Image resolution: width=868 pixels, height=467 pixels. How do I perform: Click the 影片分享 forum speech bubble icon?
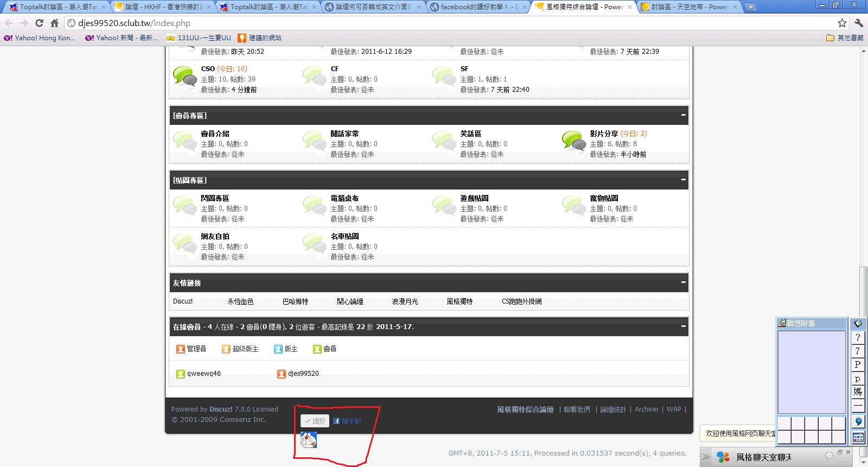pyautogui.click(x=573, y=141)
